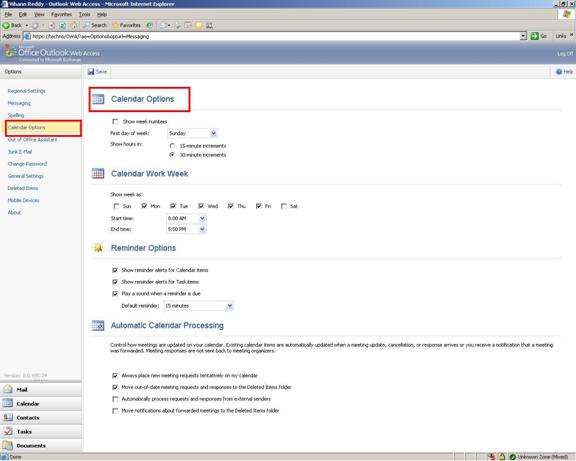Click the Messenger icon in toolbar
This screenshot has height=461, width=576.
click(x=209, y=25)
